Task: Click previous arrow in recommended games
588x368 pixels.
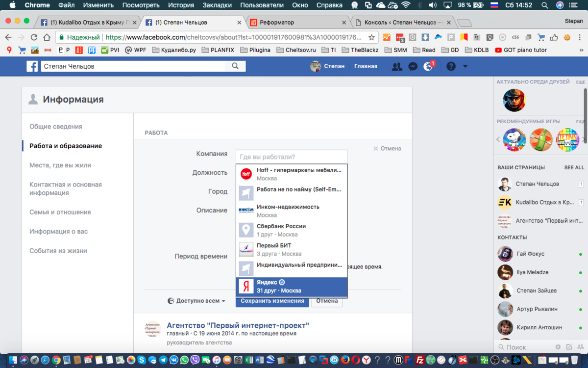Action: [498, 140]
